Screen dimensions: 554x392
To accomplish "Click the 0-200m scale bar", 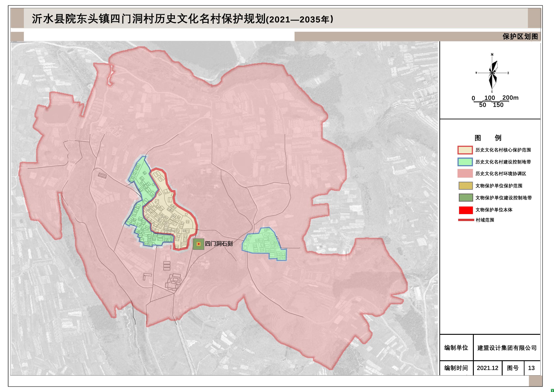I will (x=491, y=102).
